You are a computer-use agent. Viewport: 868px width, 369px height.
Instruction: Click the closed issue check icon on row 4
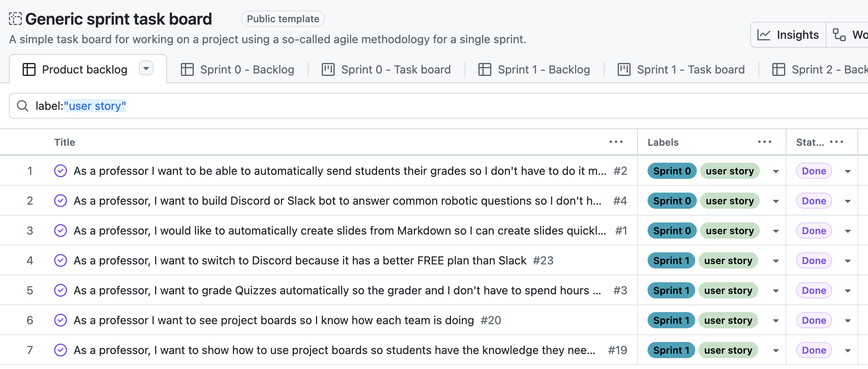pyautogui.click(x=60, y=260)
